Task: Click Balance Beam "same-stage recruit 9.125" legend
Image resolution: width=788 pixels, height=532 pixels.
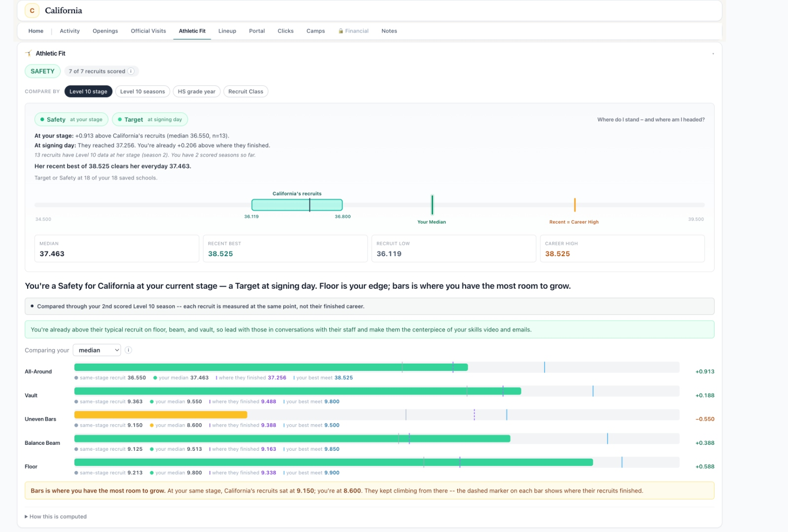Action: (108, 449)
